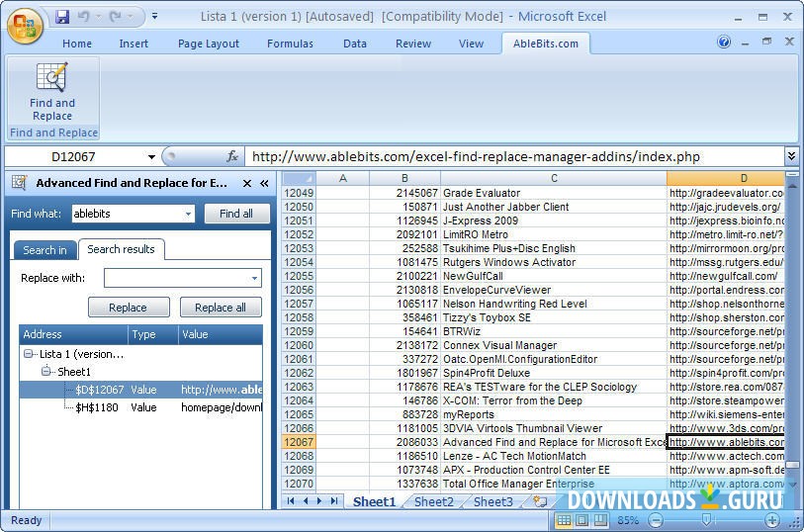Switch to the Search in tab
This screenshot has width=804, height=532.
(45, 250)
